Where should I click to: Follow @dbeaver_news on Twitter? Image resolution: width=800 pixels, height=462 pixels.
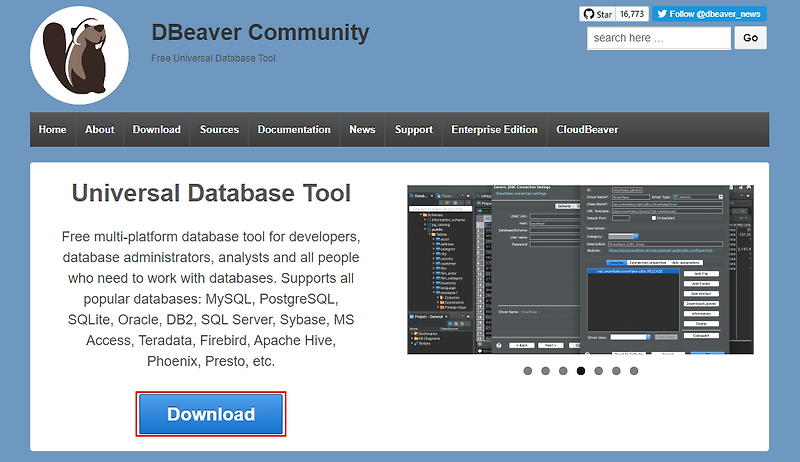tap(709, 14)
